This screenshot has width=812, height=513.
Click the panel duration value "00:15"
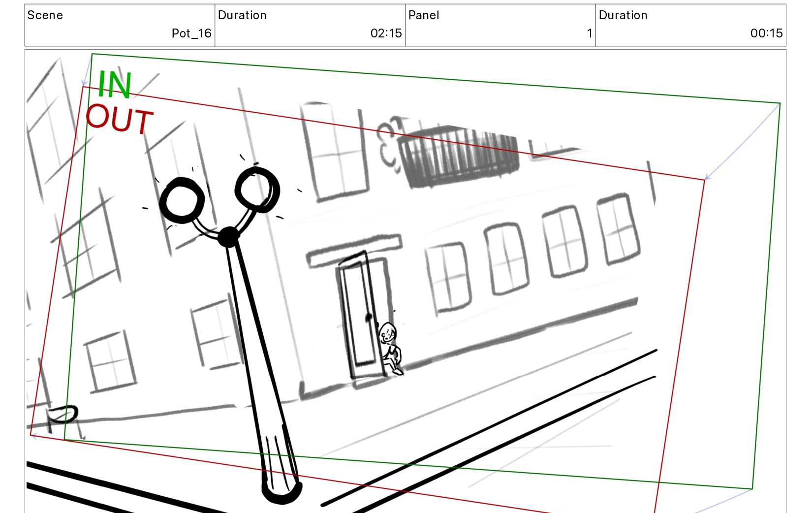click(766, 33)
